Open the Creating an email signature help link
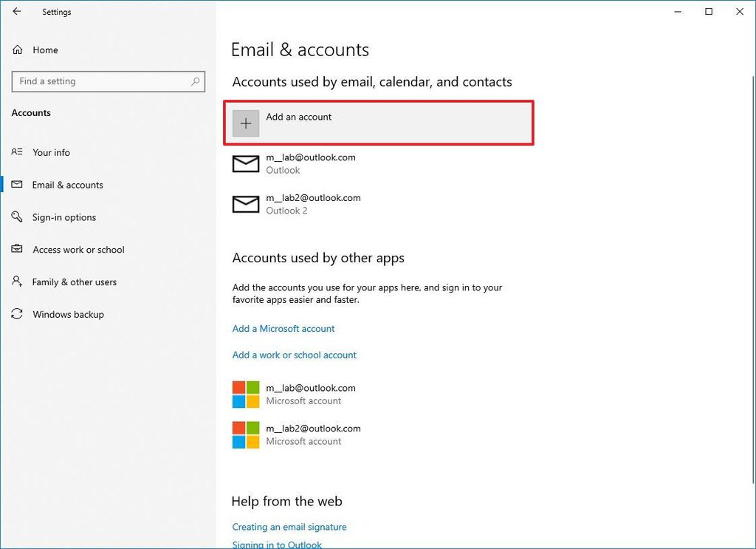This screenshot has height=549, width=756. pyautogui.click(x=289, y=526)
